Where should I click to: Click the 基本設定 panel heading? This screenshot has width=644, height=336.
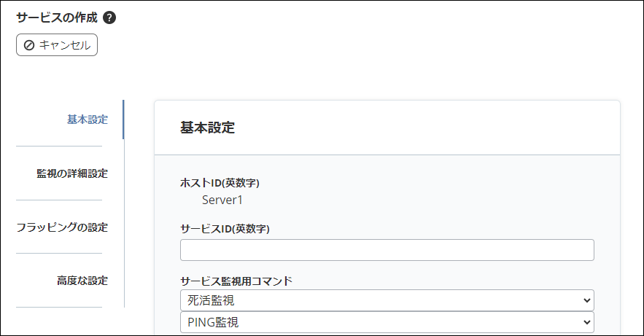point(207,128)
